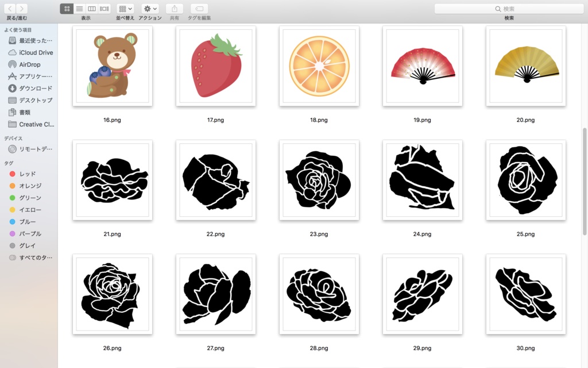Go back with the left arrow button

[x=10, y=9]
